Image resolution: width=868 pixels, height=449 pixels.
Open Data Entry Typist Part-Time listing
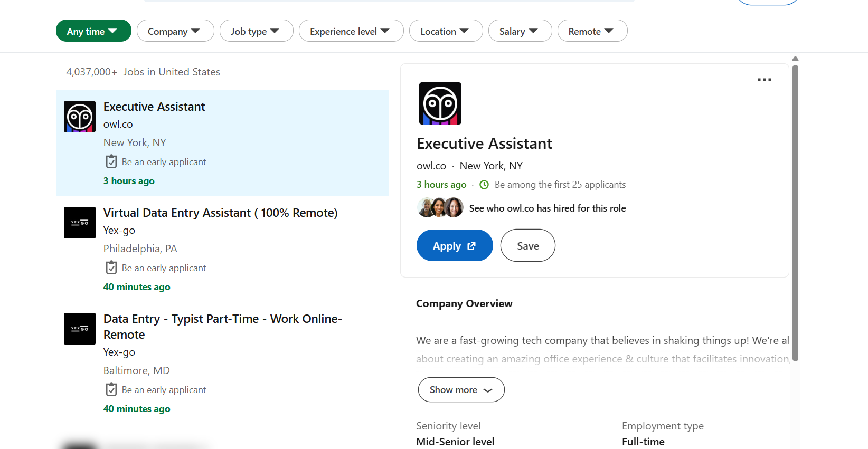pos(223,327)
